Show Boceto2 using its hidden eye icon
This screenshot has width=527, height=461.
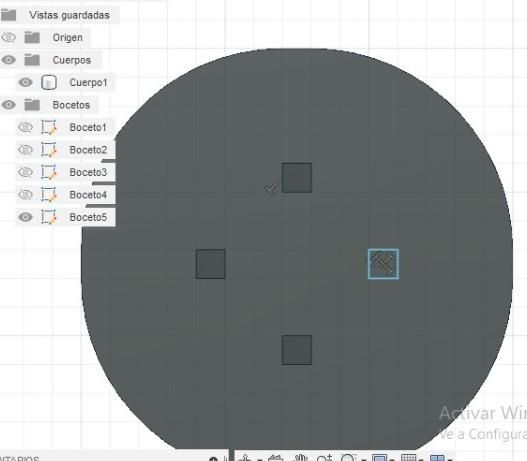tap(25, 150)
